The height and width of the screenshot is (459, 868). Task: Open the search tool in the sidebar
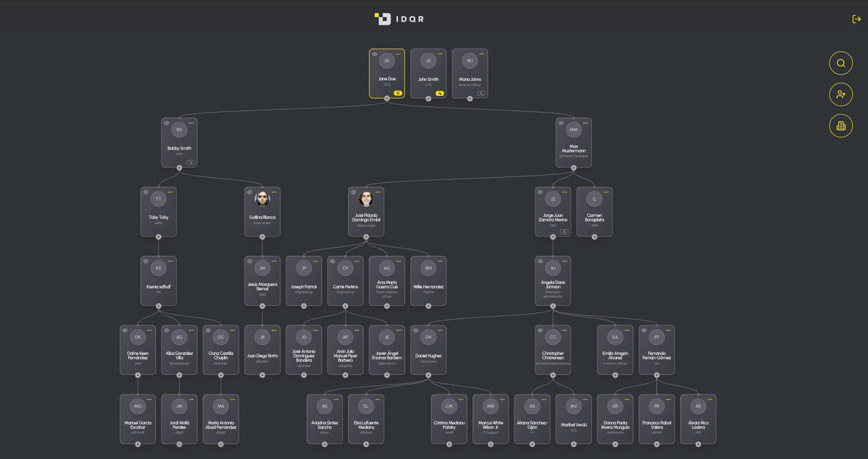pos(841,64)
